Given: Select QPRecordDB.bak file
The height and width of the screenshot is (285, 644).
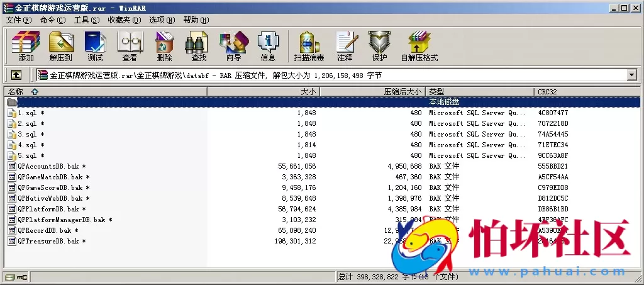Looking at the screenshot, I should point(322,230).
